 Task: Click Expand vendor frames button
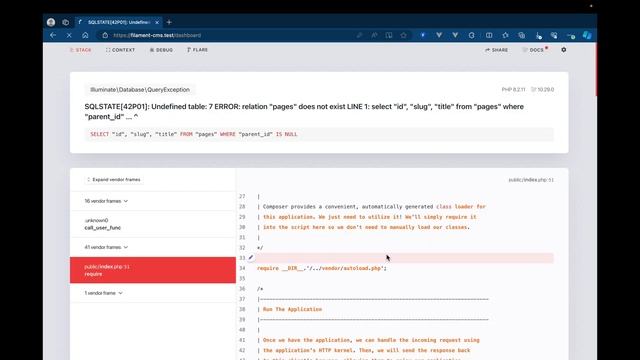114,180
